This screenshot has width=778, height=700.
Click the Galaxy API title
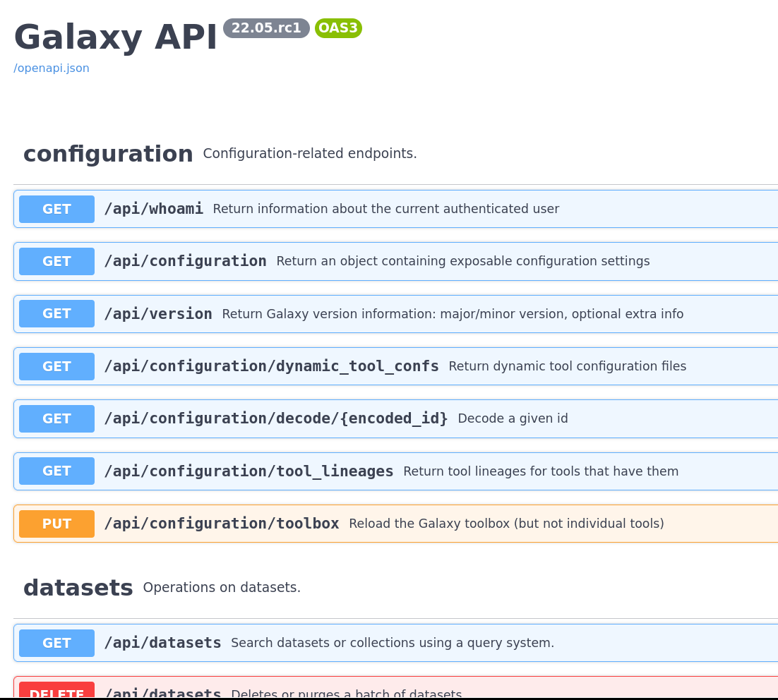tap(115, 37)
